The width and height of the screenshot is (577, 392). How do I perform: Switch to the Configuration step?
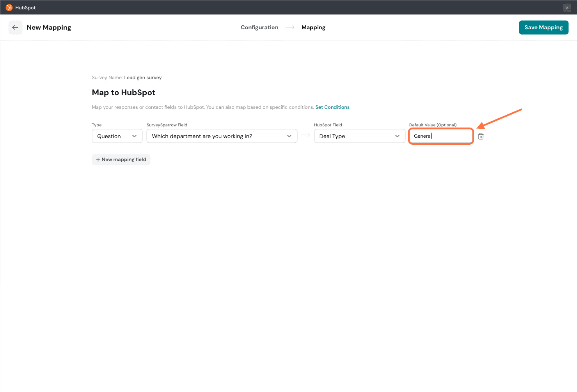[259, 27]
